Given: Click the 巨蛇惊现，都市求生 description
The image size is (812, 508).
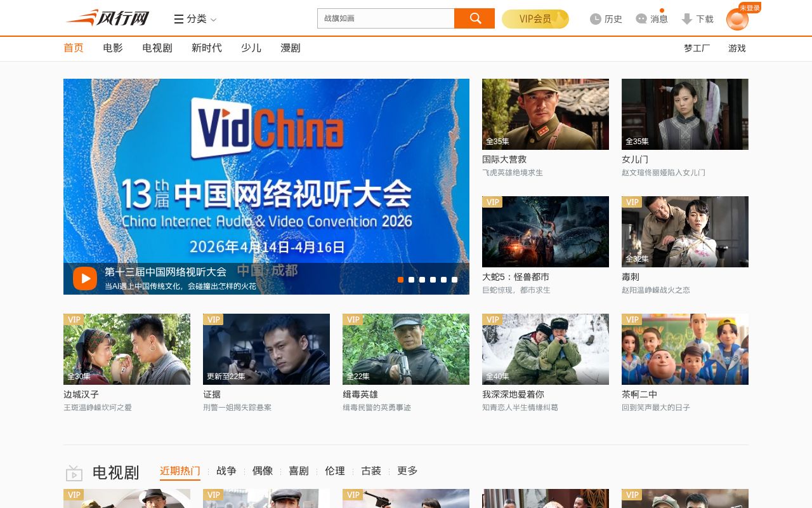Looking at the screenshot, I should tap(516, 290).
